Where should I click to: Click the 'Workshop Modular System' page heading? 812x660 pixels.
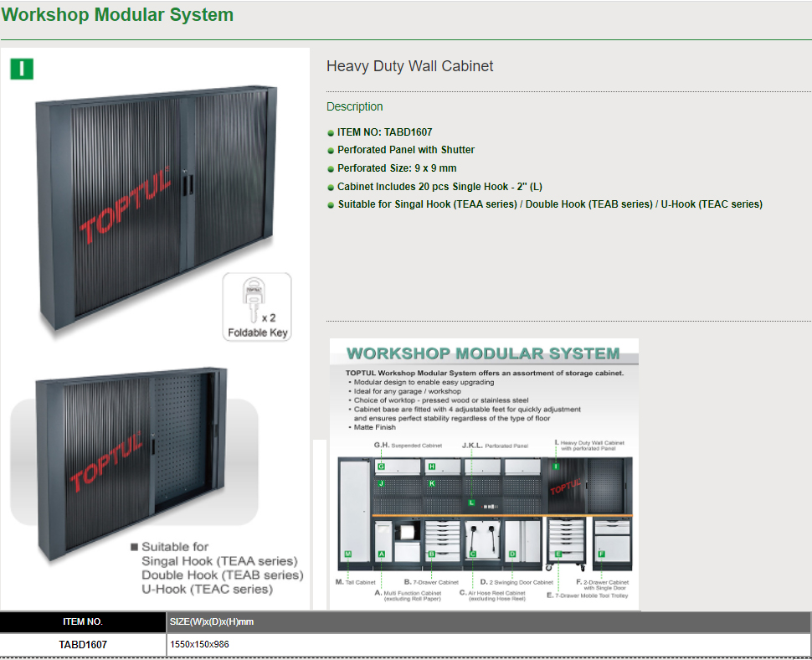[x=118, y=15]
